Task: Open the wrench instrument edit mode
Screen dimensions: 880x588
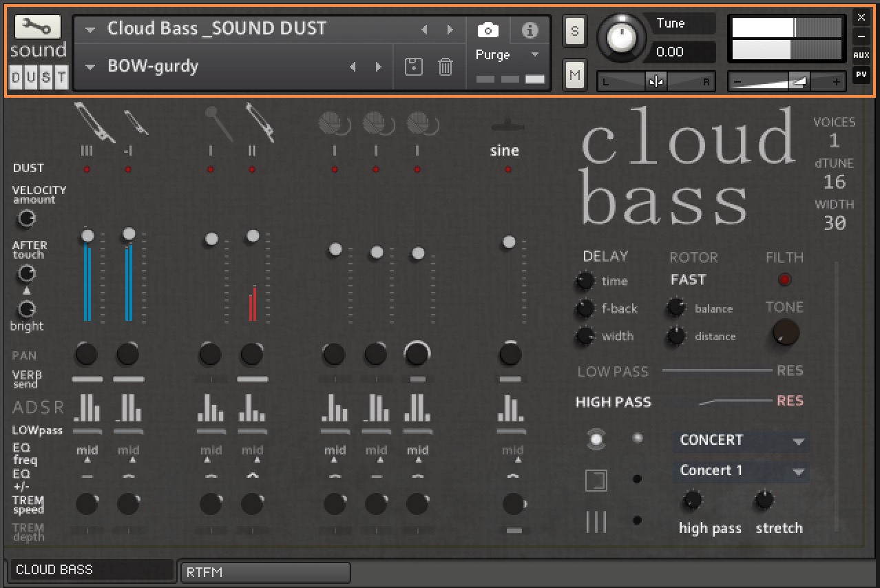Action: coord(37,26)
